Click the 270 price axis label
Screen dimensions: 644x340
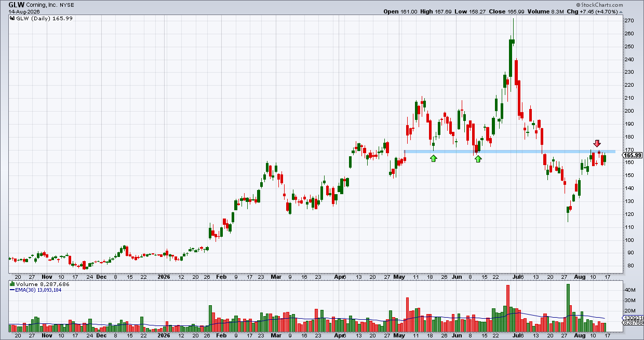coord(629,21)
